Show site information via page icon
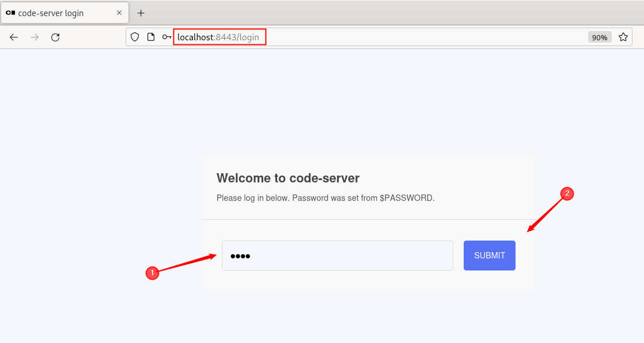644x343 pixels. pyautogui.click(x=151, y=37)
